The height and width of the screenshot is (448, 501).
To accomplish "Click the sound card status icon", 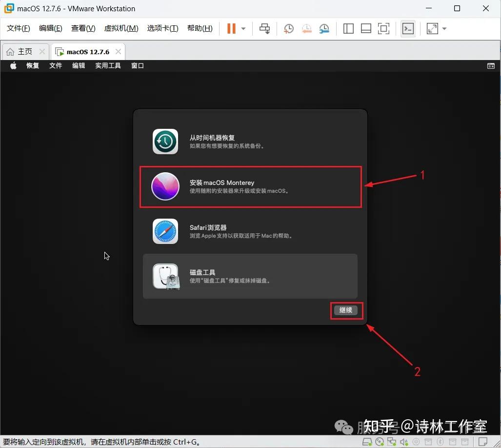I will [404, 442].
